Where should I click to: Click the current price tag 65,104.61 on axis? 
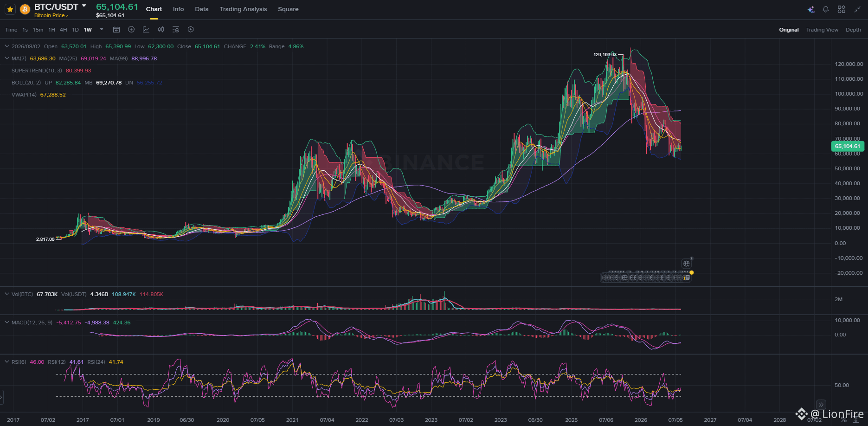coord(847,146)
